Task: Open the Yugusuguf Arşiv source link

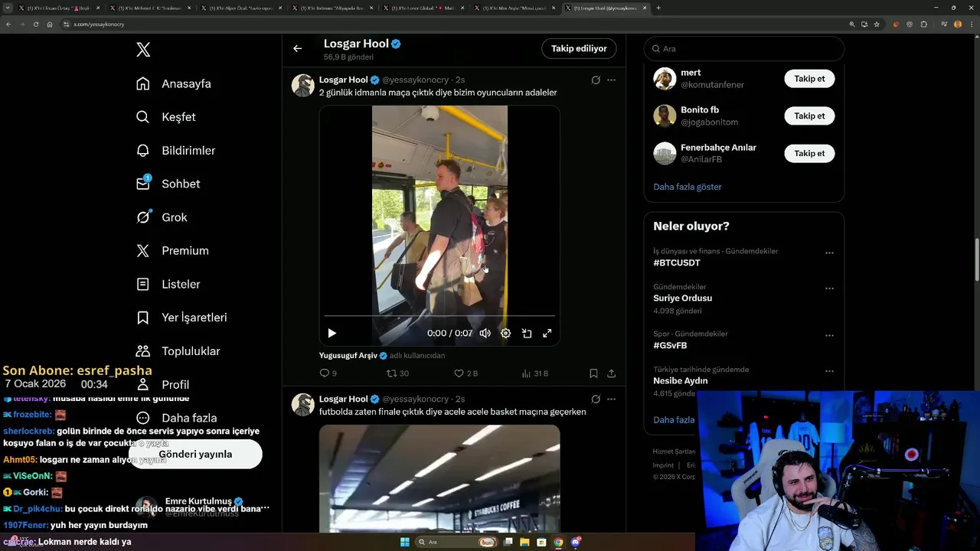Action: click(x=353, y=355)
